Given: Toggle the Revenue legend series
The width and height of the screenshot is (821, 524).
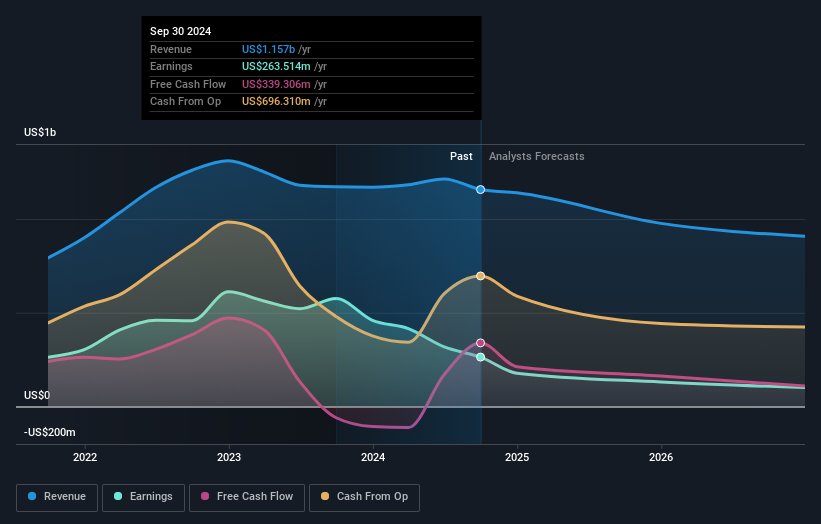Looking at the screenshot, I should [x=57, y=497].
